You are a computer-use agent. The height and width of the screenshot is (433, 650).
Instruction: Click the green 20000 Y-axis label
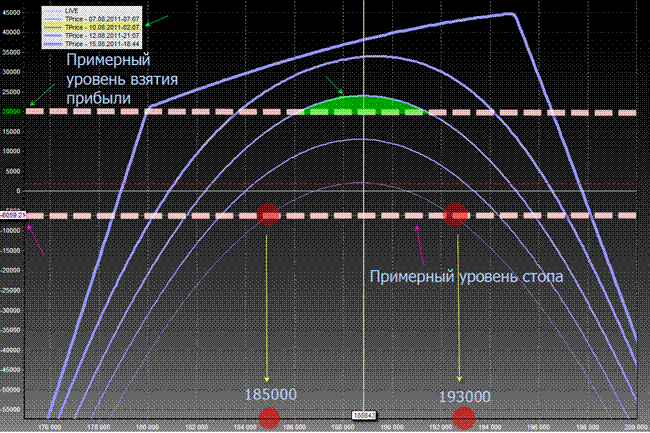tap(11, 112)
